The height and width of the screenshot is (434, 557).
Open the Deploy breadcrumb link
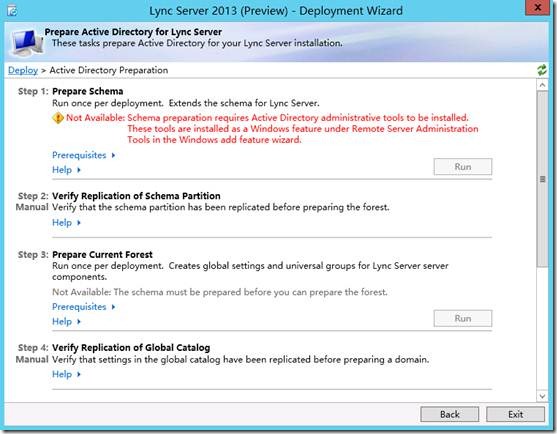pyautogui.click(x=23, y=70)
